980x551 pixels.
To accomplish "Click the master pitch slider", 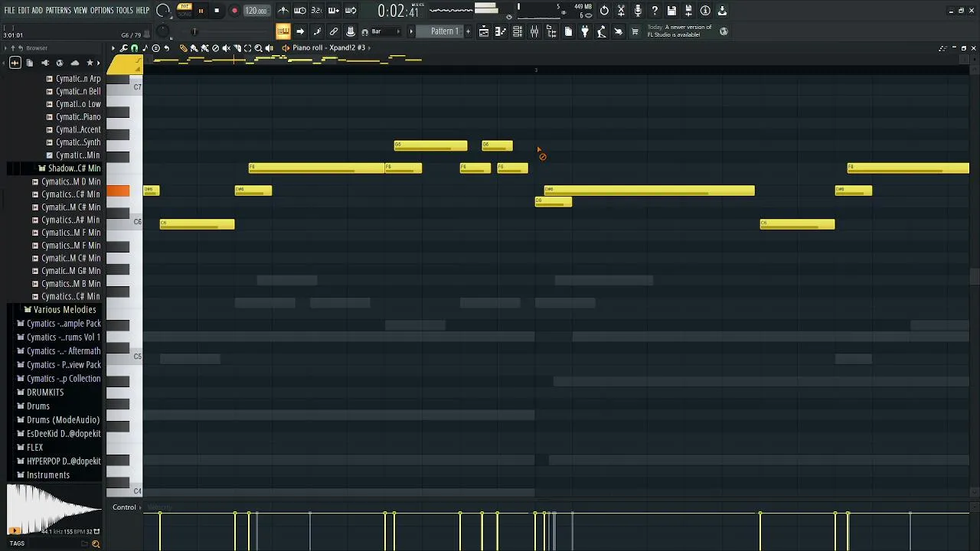I will click(x=194, y=31).
